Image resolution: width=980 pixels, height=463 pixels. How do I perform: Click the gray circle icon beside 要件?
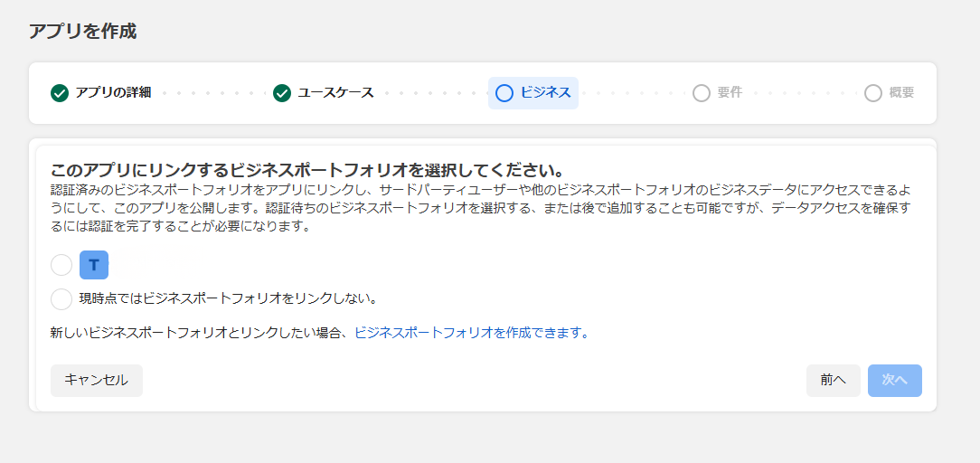point(701,93)
